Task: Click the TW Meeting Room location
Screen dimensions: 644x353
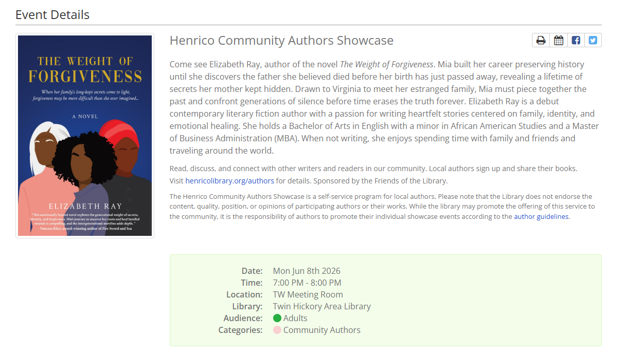Action: (308, 294)
